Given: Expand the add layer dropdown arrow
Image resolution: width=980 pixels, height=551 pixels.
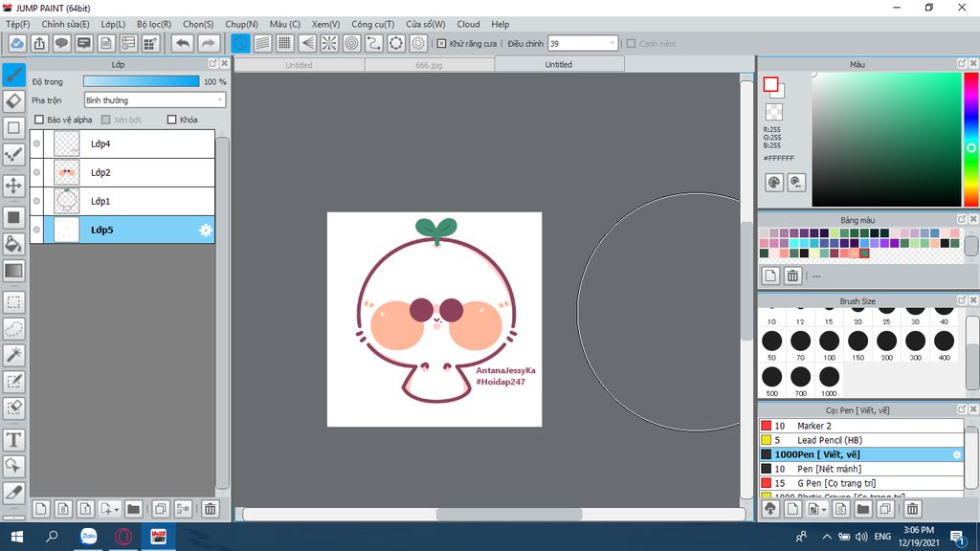Looking at the screenshot, I should pos(116,510).
